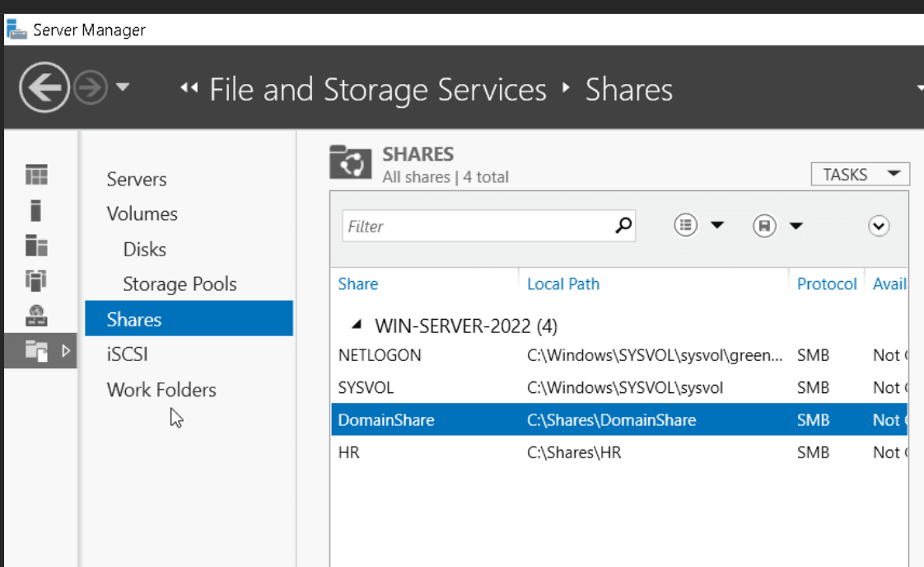Sort by the Protocol column header

(x=827, y=283)
